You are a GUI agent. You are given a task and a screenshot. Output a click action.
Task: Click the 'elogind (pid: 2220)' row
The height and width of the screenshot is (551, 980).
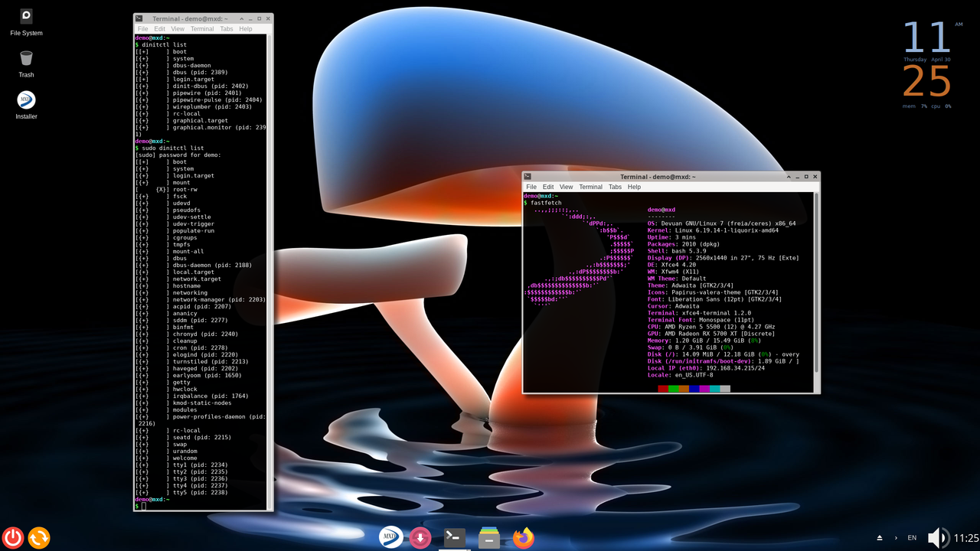(x=188, y=355)
